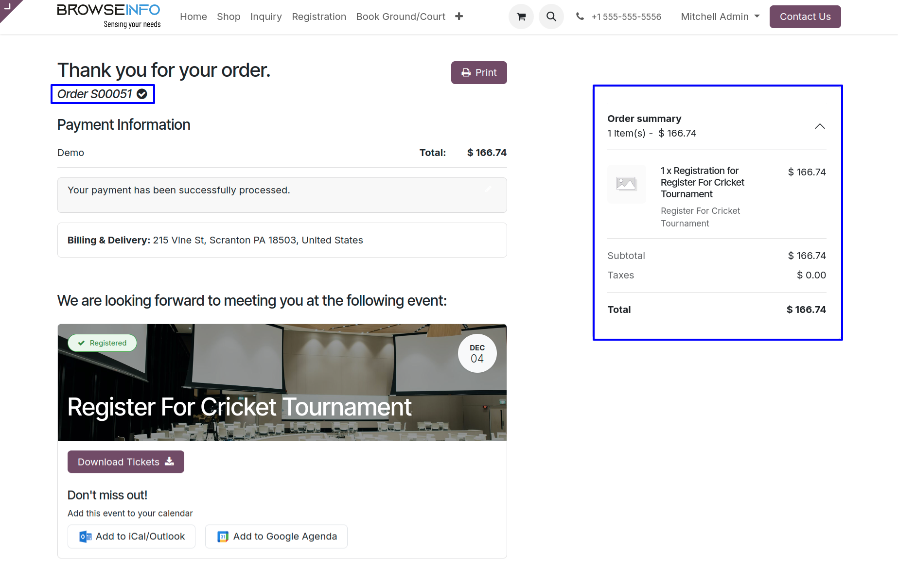This screenshot has height=588, width=898.
Task: Add event to Google Agenda
Action: click(276, 536)
